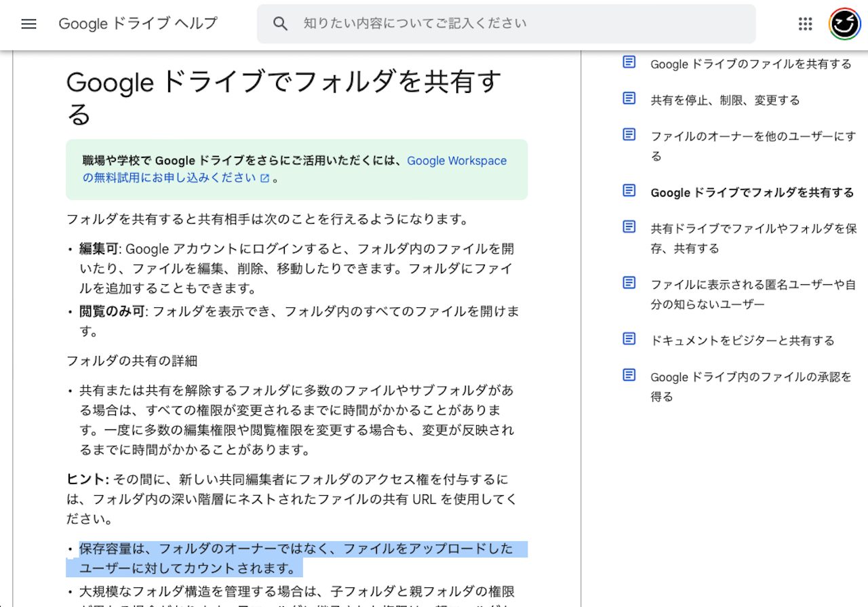Image resolution: width=868 pixels, height=607 pixels.
Task: Click document icon beside 共有ドライブでファイルやフォルダ
Action: pyautogui.click(x=629, y=227)
